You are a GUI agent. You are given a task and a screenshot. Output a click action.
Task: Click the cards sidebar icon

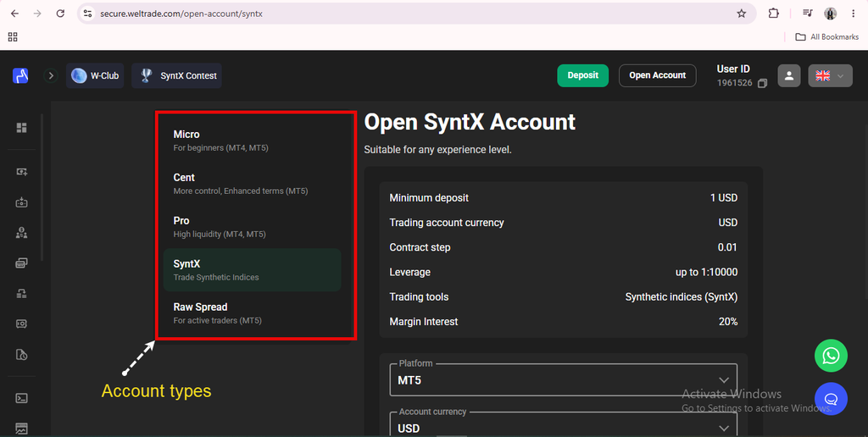pos(21,263)
